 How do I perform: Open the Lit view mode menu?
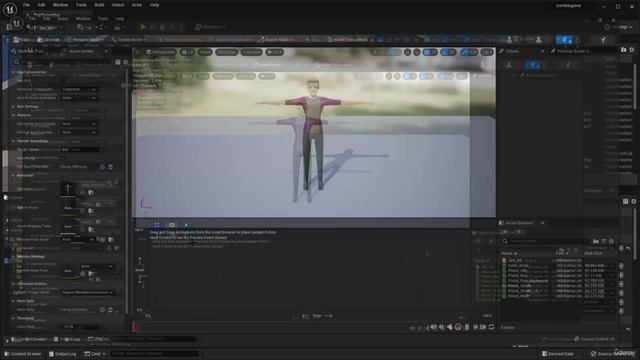[187, 52]
